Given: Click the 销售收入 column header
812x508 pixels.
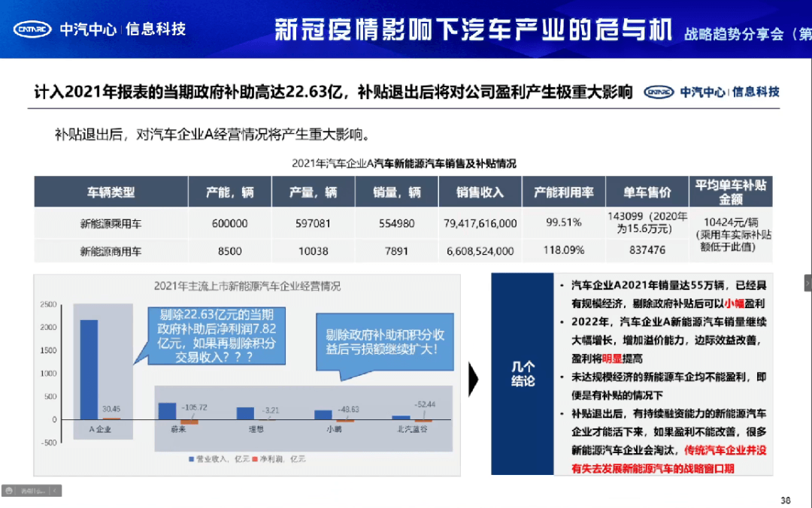Looking at the screenshot, I should coord(480,192).
